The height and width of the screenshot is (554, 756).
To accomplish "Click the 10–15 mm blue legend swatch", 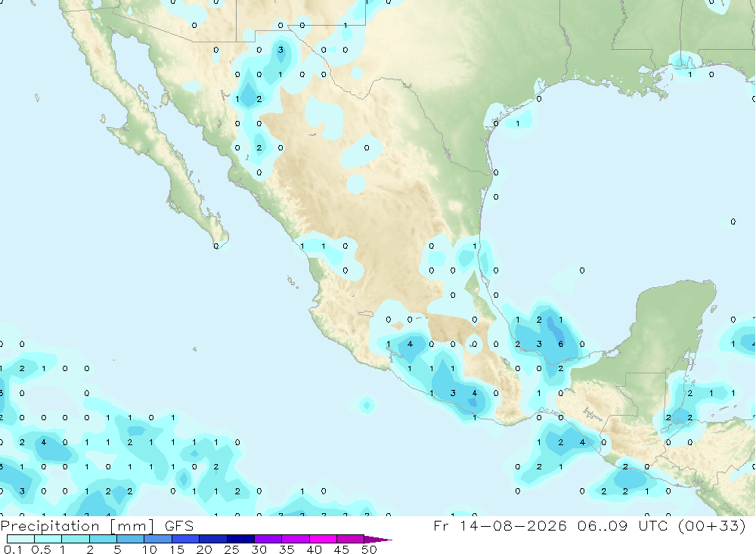I will (x=158, y=539).
